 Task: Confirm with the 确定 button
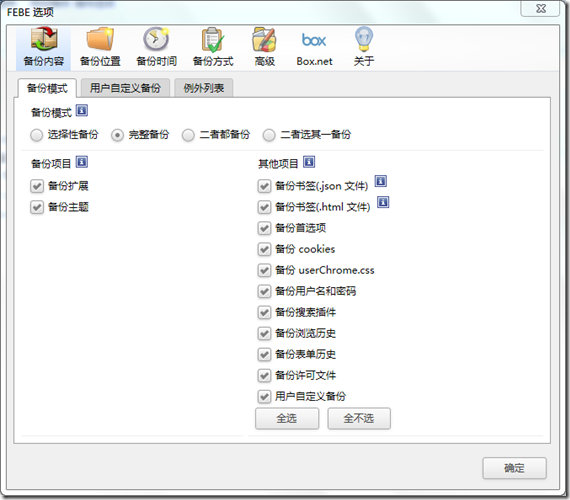tap(514, 468)
